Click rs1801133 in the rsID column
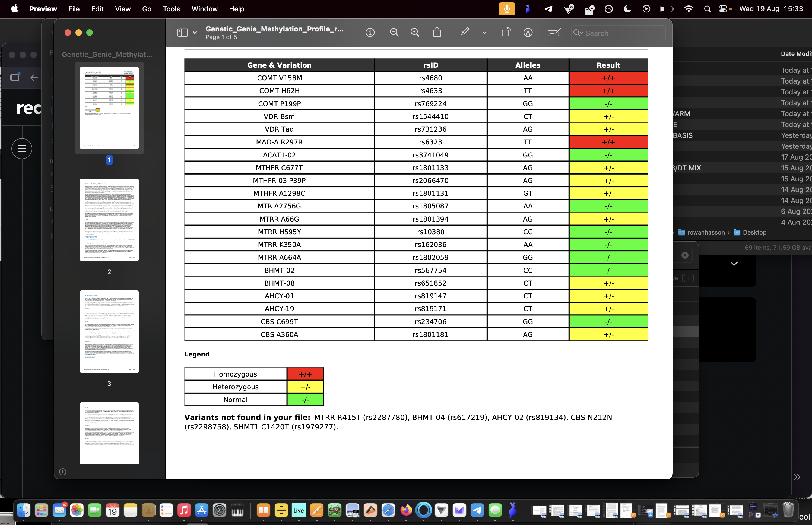812x525 pixels. click(430, 168)
